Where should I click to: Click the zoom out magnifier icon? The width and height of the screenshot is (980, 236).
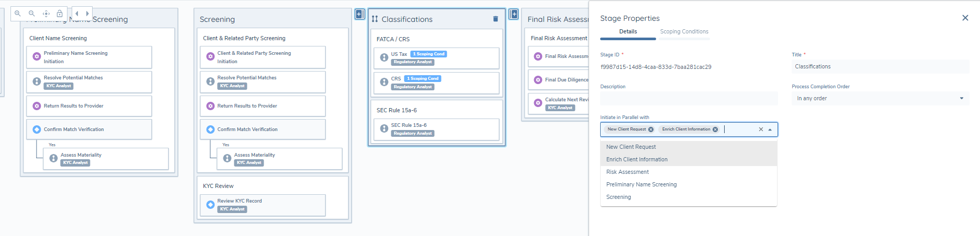[x=32, y=14]
